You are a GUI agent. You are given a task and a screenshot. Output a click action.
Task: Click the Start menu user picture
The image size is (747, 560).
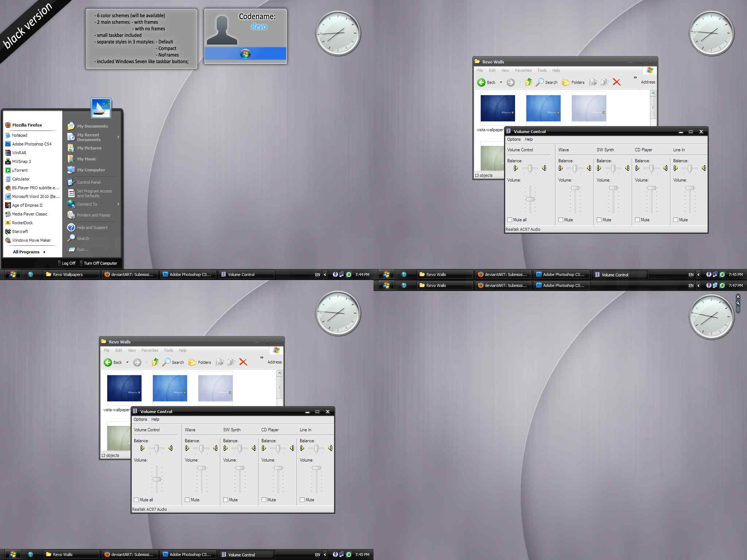(x=101, y=108)
